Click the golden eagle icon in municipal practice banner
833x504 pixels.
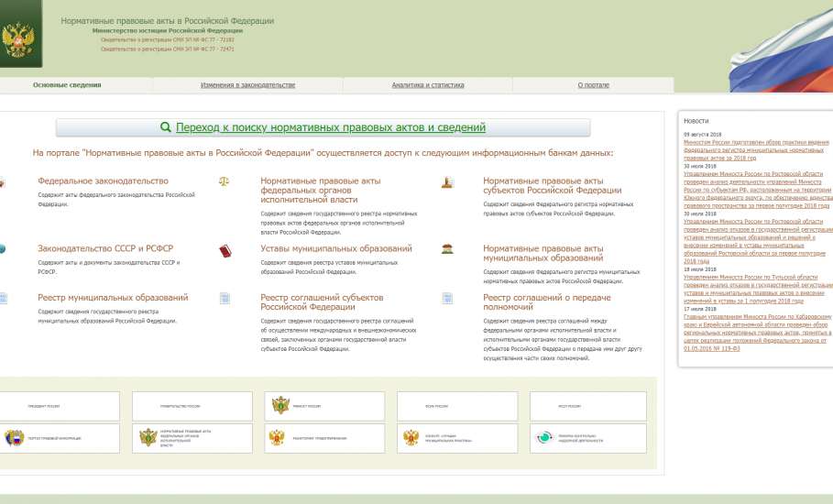[411, 438]
